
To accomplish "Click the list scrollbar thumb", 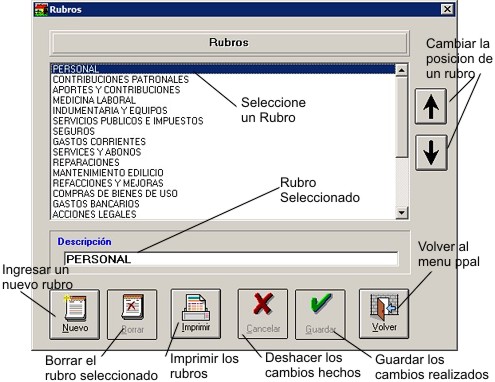I will coord(402,117).
